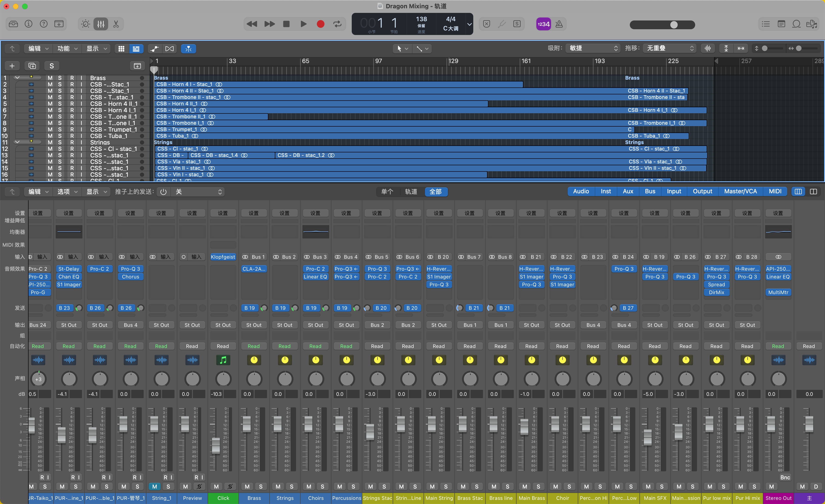Image resolution: width=825 pixels, height=504 pixels.
Task: Open the 无重叠 drag mode dropdown
Action: click(670, 48)
